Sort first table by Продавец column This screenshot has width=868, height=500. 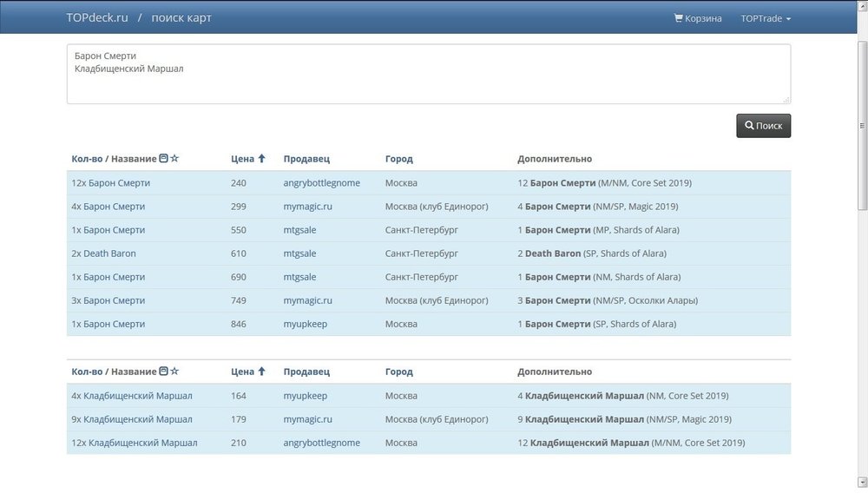tap(306, 159)
